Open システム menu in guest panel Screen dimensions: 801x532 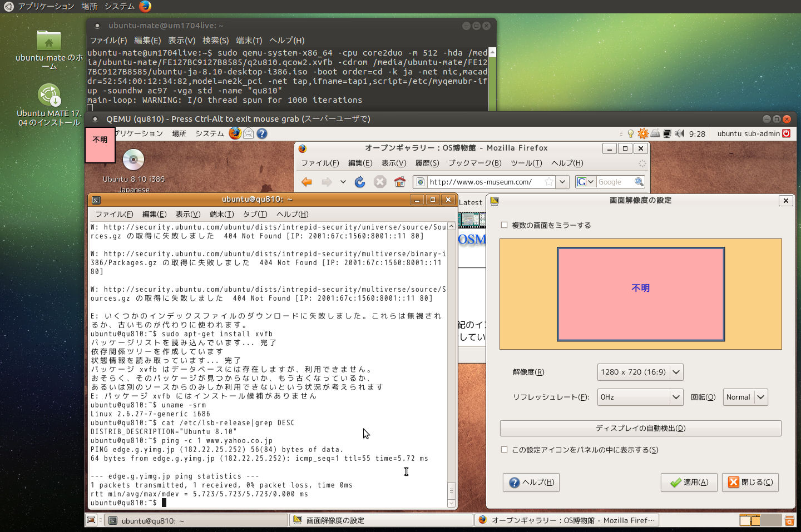(210, 133)
